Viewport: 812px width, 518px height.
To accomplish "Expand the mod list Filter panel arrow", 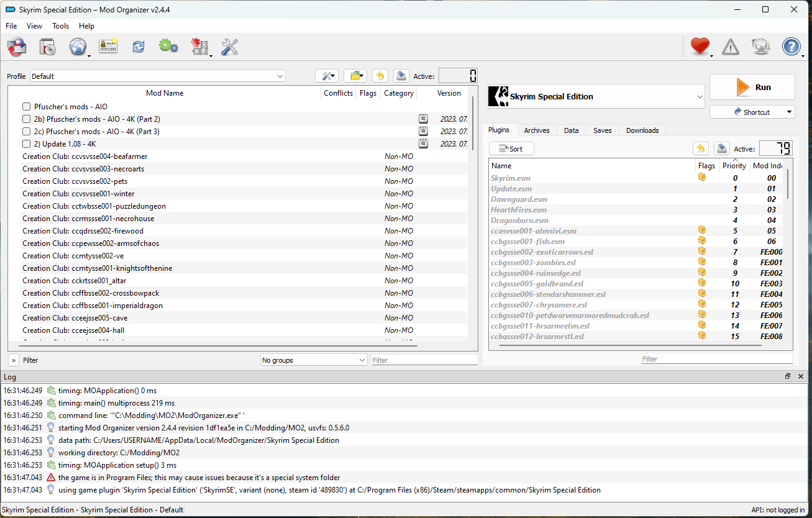I will pyautogui.click(x=14, y=360).
